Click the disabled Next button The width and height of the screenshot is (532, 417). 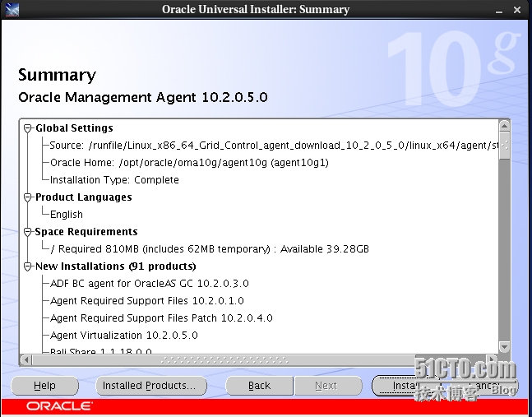click(x=328, y=386)
